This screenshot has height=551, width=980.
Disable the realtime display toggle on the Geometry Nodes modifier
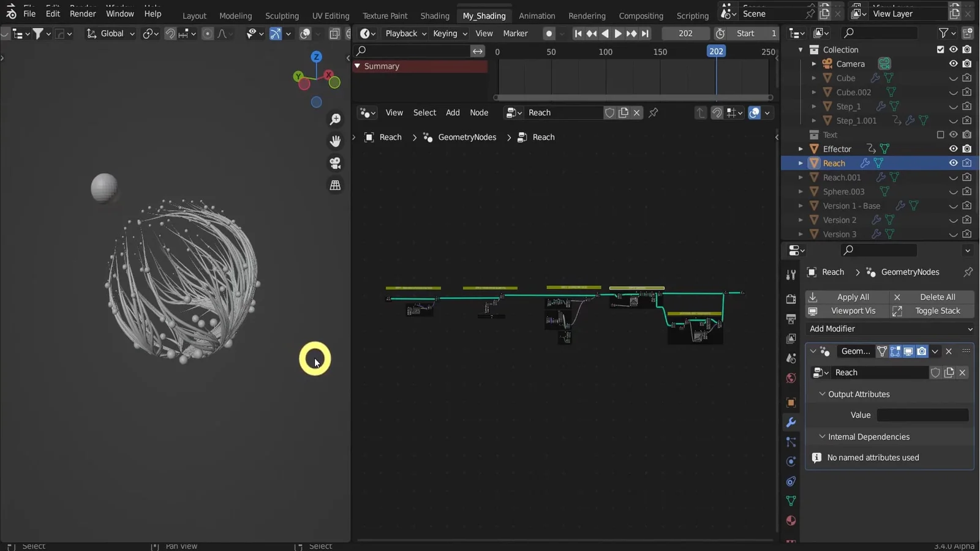tap(908, 351)
